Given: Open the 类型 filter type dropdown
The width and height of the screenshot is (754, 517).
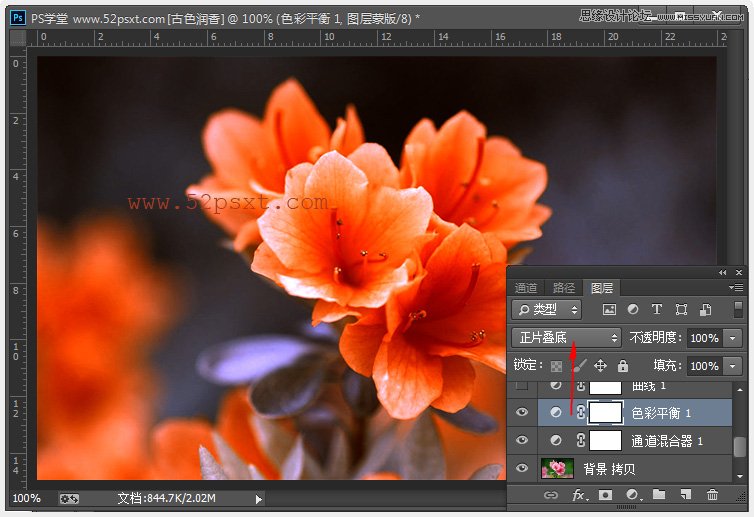Looking at the screenshot, I should tap(547, 310).
